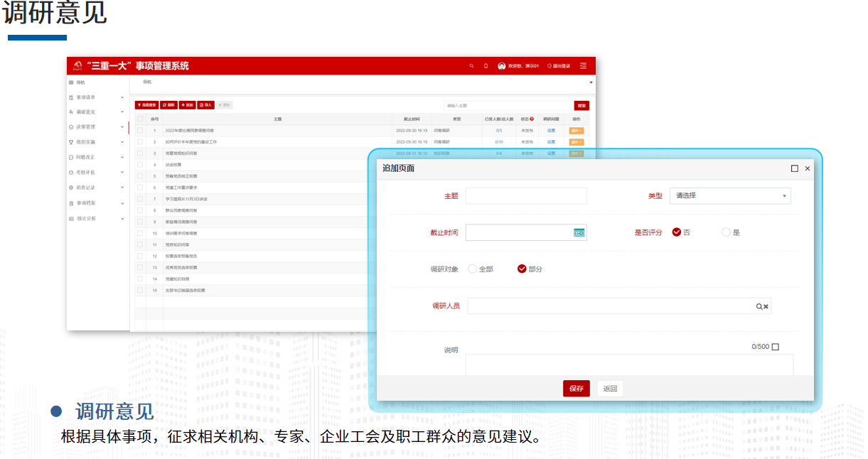
Task: Click the search icon in 调研人员 field
Action: click(759, 306)
